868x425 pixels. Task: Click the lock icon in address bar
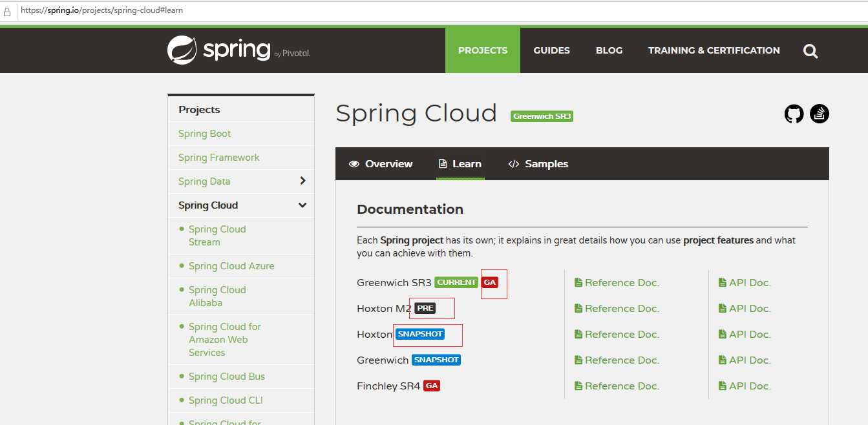8,11
